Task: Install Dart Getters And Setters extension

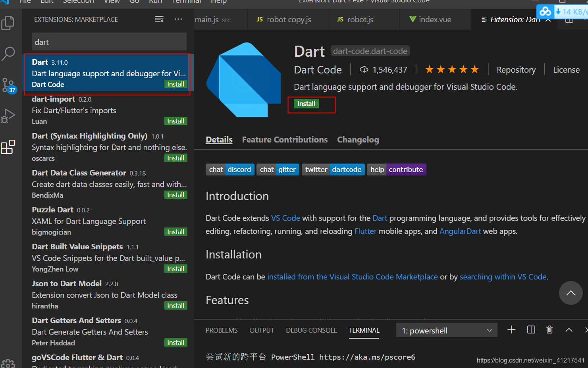Action: [175, 343]
